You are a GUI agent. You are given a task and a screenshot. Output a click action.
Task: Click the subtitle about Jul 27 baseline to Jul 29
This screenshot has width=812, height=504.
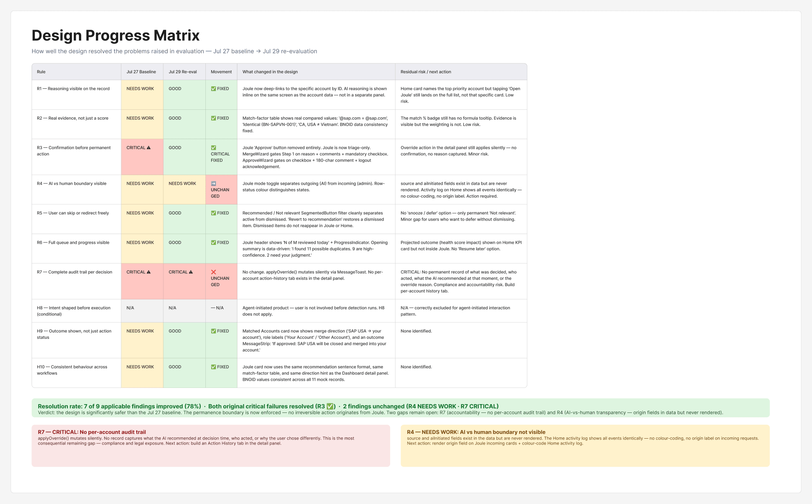(x=174, y=51)
